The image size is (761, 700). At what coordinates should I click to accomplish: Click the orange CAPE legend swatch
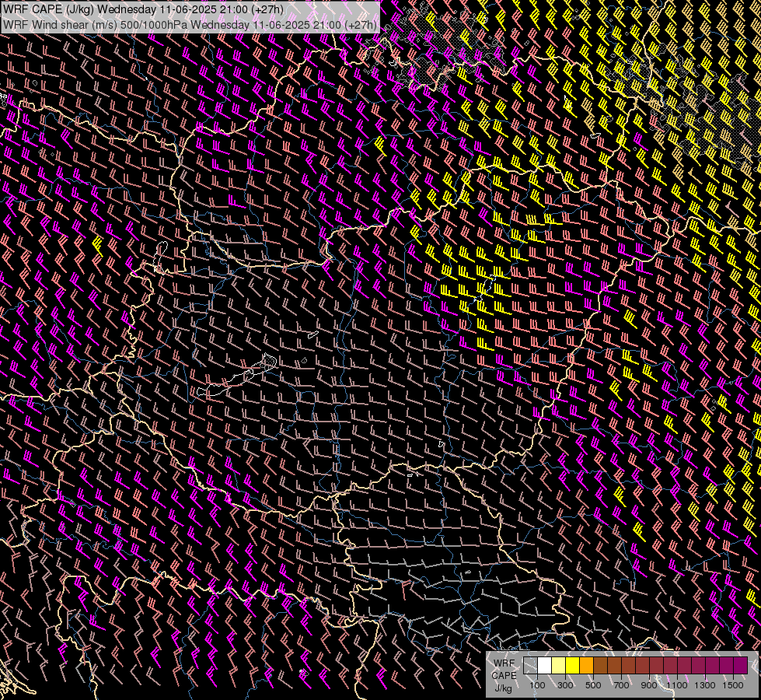tap(586, 666)
